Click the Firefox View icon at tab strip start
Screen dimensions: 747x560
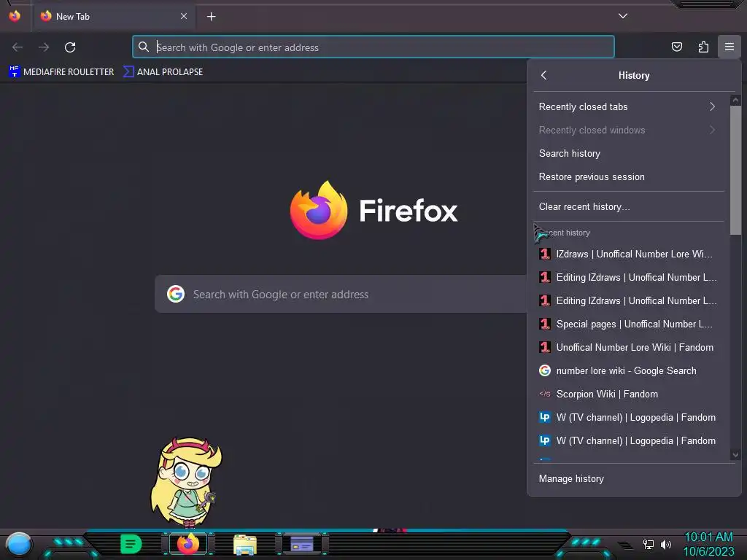coord(15,16)
